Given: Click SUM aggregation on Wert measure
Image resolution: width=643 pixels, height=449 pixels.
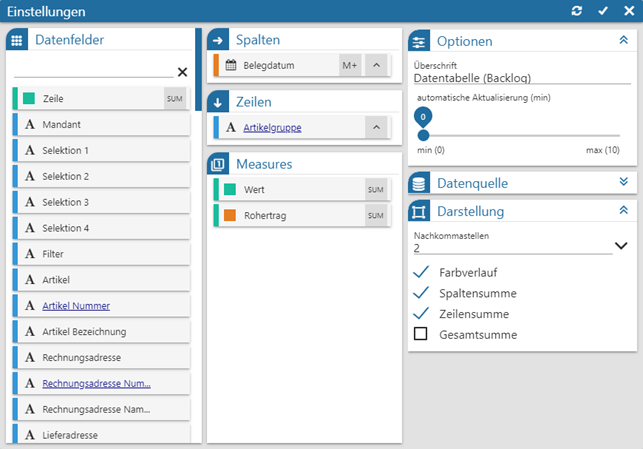Looking at the screenshot, I should (x=375, y=190).
